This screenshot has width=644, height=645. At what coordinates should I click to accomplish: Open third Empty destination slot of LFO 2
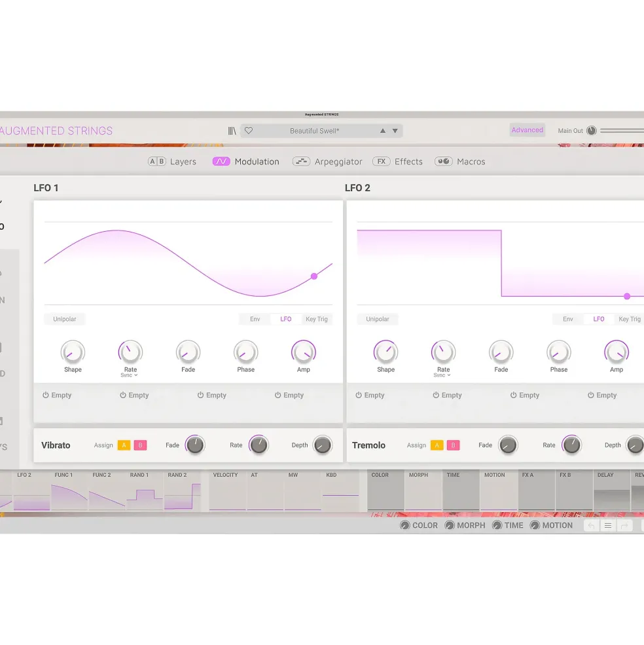525,395
